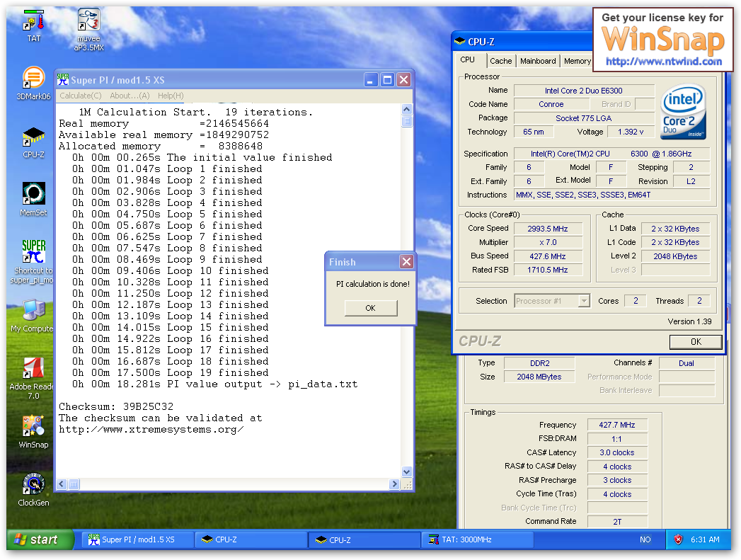Click OK in the Finish dialog
Image resolution: width=741 pixels, height=560 pixels.
[x=371, y=308]
